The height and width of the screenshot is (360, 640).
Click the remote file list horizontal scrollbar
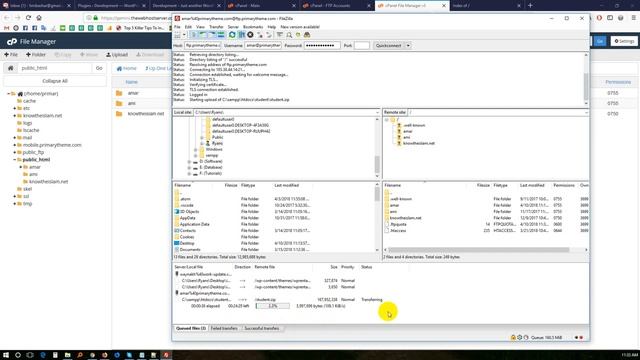coord(479,250)
